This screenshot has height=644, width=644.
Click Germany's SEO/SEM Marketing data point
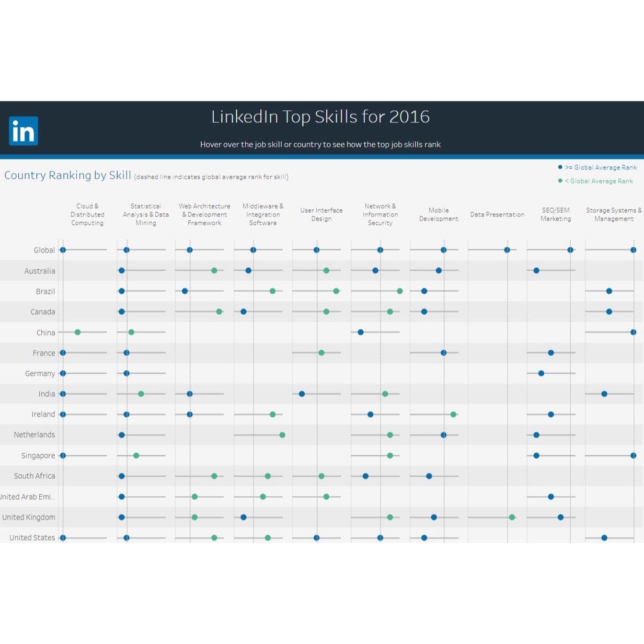tap(541, 373)
